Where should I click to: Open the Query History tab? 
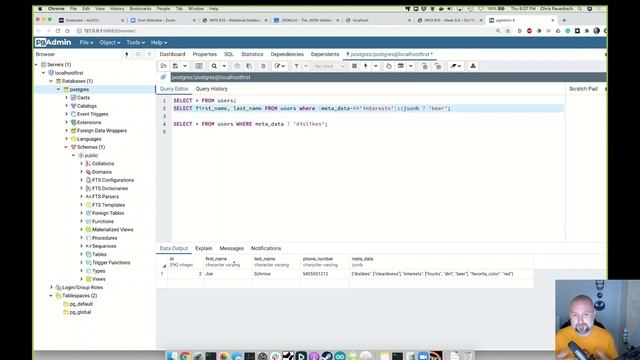point(211,89)
